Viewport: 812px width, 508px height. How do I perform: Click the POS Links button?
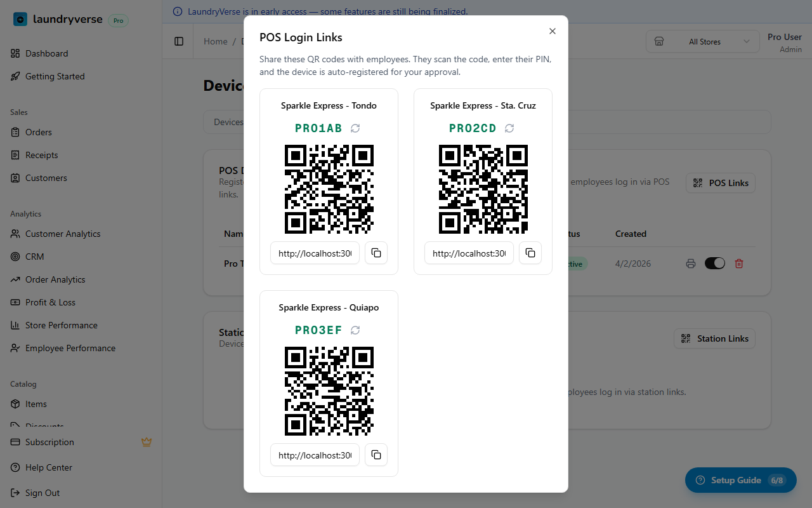pos(721,183)
